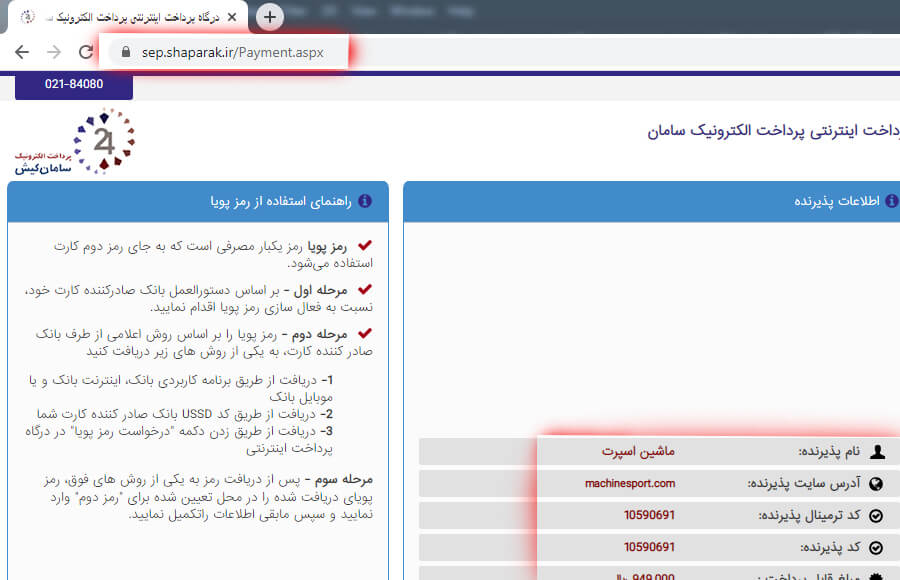Image resolution: width=900 pixels, height=580 pixels.
Task: Click the step 2 USSD instruction line
Action: coord(184,414)
